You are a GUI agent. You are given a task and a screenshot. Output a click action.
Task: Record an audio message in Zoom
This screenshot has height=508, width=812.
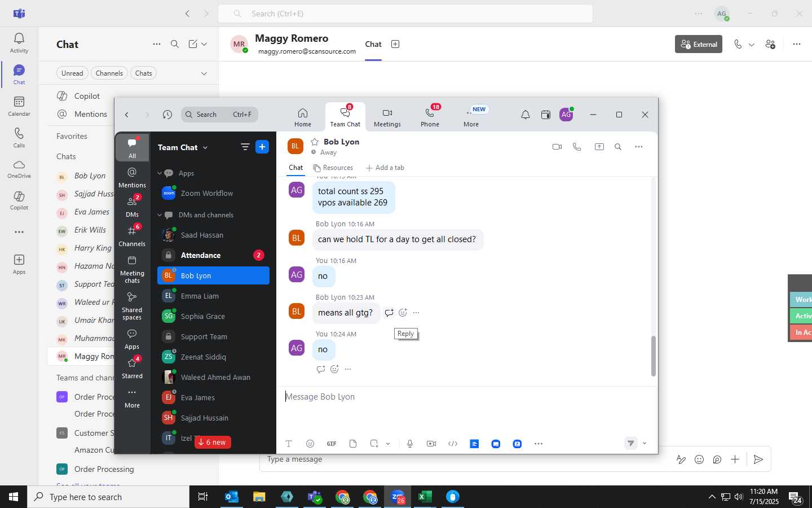(x=410, y=444)
